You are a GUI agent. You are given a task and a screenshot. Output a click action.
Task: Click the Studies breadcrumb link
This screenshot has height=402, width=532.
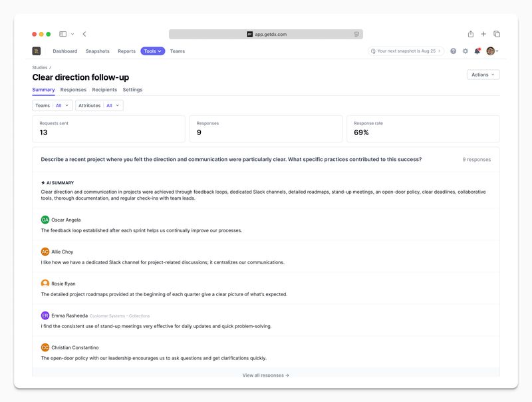pos(40,67)
